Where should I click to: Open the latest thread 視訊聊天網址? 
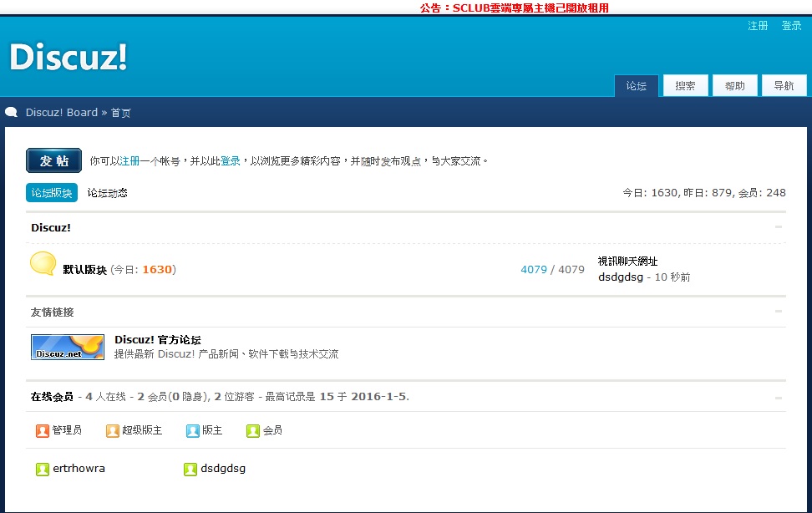pos(627,262)
